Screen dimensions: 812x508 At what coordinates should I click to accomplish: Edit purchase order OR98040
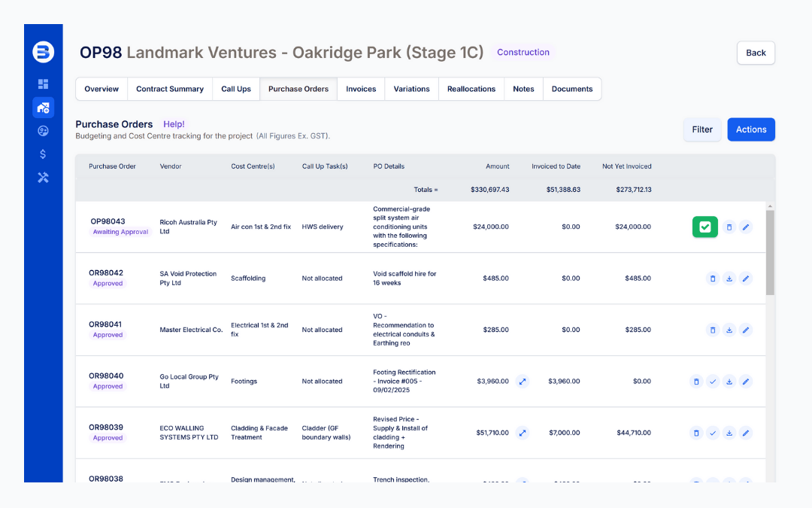(746, 382)
